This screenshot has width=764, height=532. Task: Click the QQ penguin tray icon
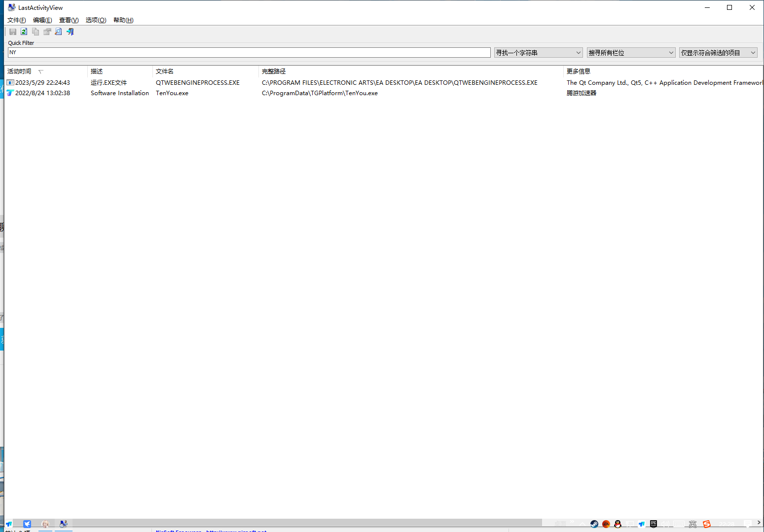click(x=618, y=524)
